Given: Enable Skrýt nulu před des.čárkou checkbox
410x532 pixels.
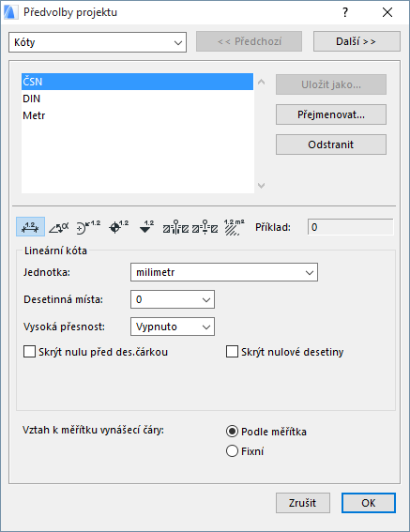Looking at the screenshot, I should [29, 352].
